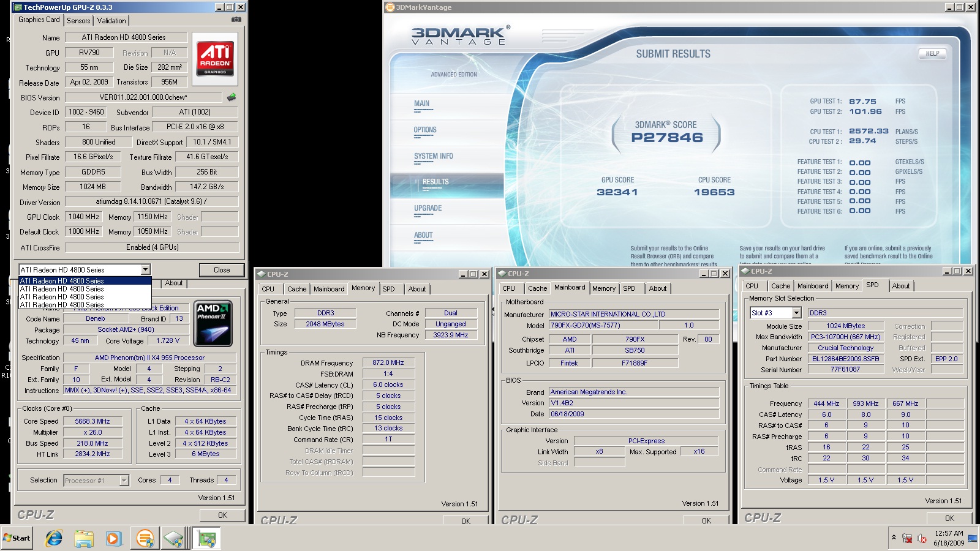Click Close button in GPU-Z
Screen dimensions: 980x551
click(222, 270)
